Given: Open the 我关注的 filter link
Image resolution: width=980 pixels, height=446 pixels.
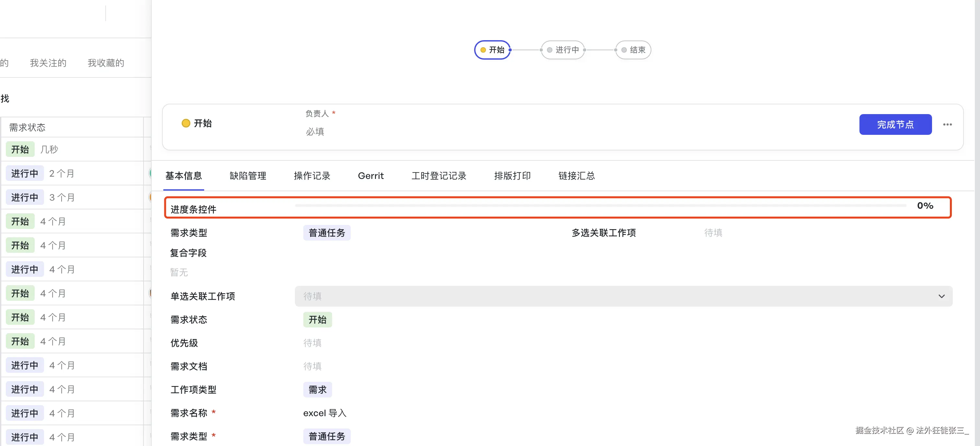Looking at the screenshot, I should click(x=48, y=63).
